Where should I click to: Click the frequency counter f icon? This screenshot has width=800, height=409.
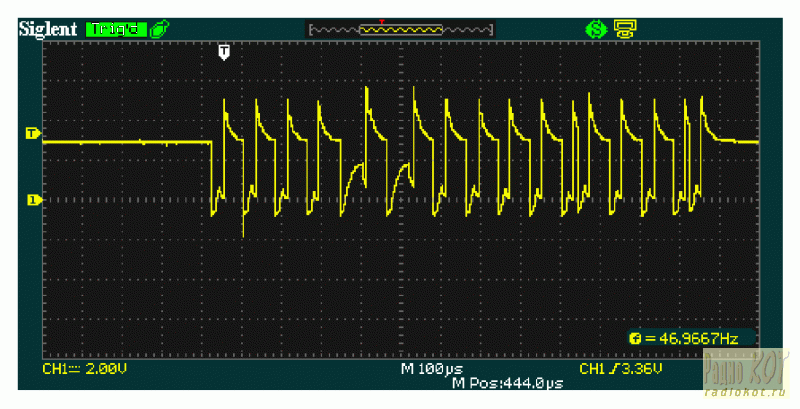pyautogui.click(x=635, y=339)
